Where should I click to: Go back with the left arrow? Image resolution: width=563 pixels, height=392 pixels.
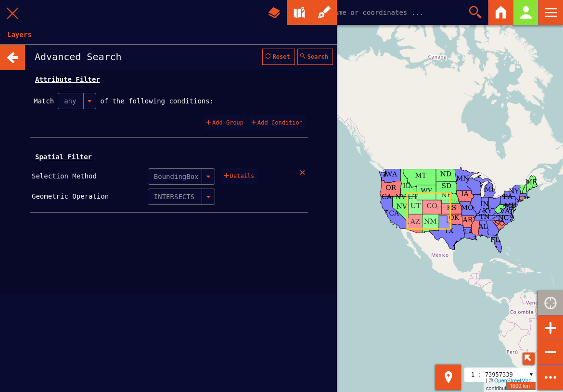[x=13, y=57]
